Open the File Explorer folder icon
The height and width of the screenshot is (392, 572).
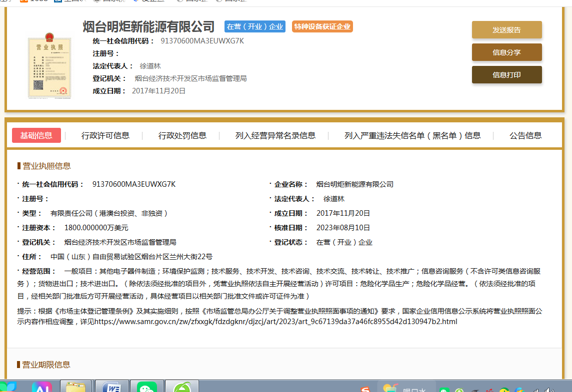[76, 387]
